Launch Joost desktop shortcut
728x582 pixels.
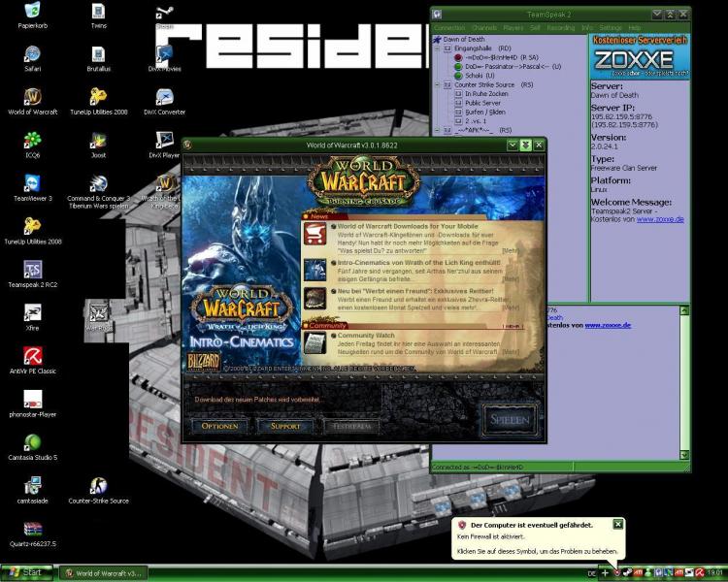point(98,145)
